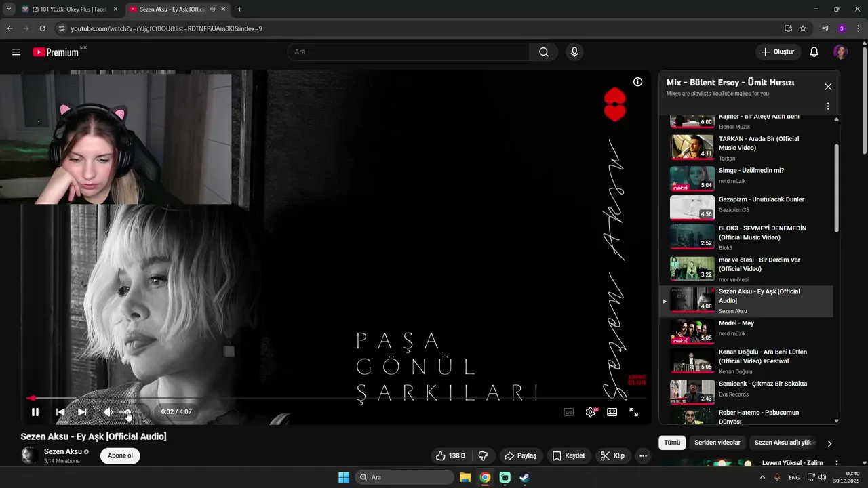Screen dimensions: 868x488
Task: Seek on the video progress bar
Action: coord(335,399)
